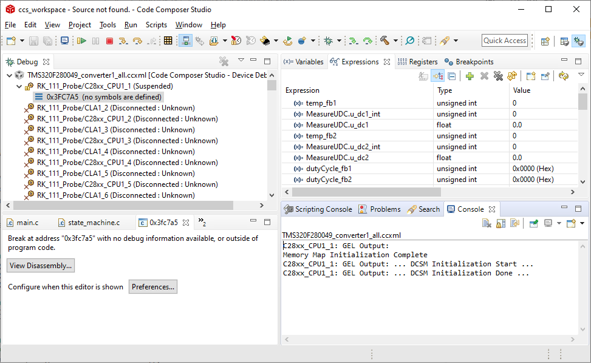Viewport: 591px width, 364px height.
Task: Click the Collapse All icon in Expressions
Action: pos(452,76)
